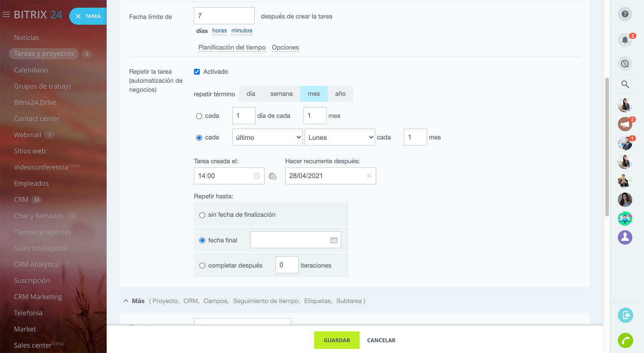Clear the 28/04/2021 date with X icon

tap(369, 176)
